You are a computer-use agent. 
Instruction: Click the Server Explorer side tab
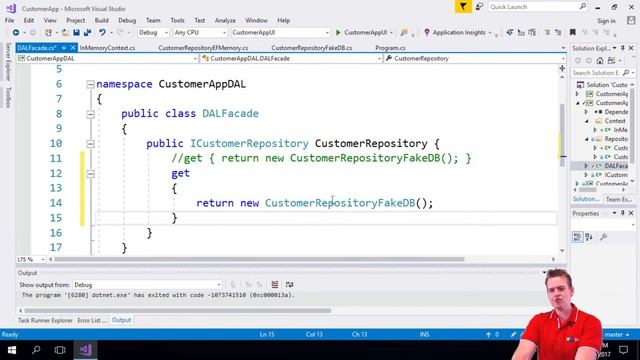(8, 62)
